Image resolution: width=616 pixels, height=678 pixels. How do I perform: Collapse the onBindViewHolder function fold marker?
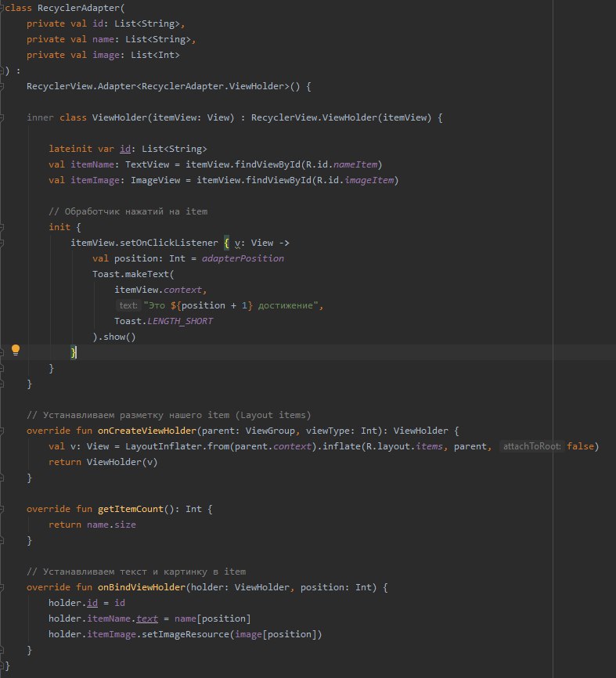click(2, 587)
